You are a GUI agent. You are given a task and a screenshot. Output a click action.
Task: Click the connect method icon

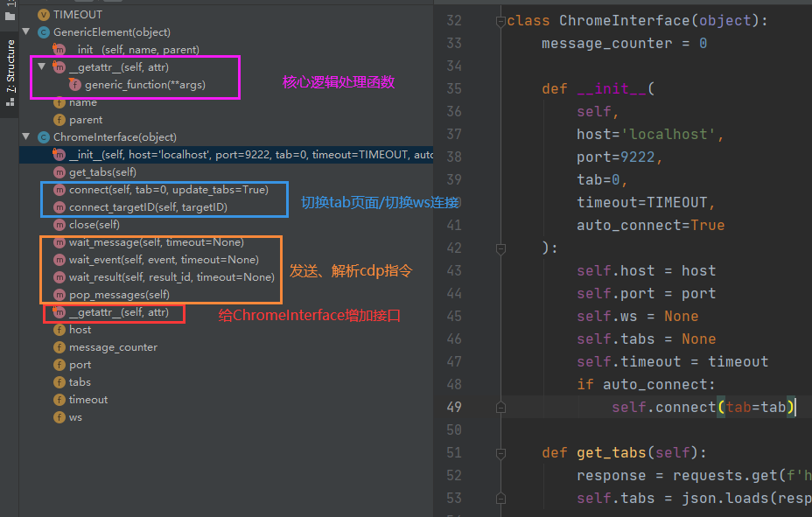tap(59, 190)
